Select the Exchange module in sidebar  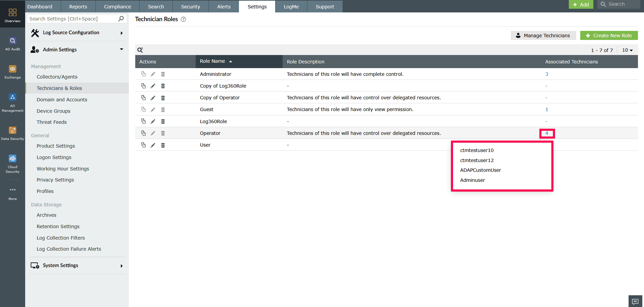[x=12, y=71]
